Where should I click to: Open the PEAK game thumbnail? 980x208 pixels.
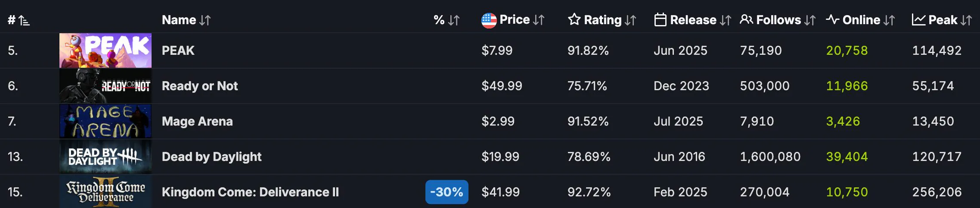(105, 50)
